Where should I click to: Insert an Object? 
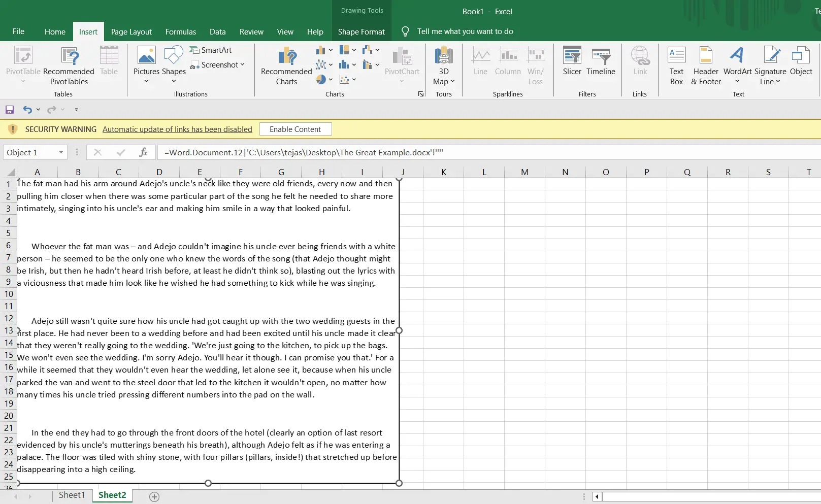801,61
